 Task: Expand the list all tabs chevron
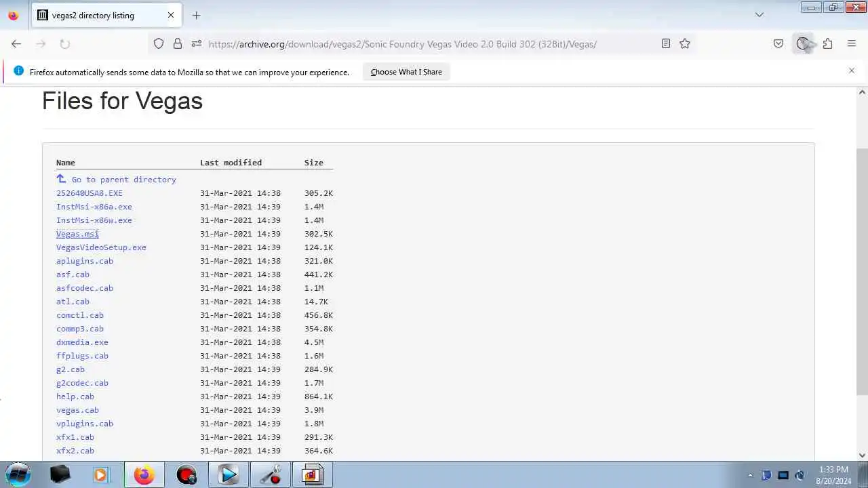[759, 15]
